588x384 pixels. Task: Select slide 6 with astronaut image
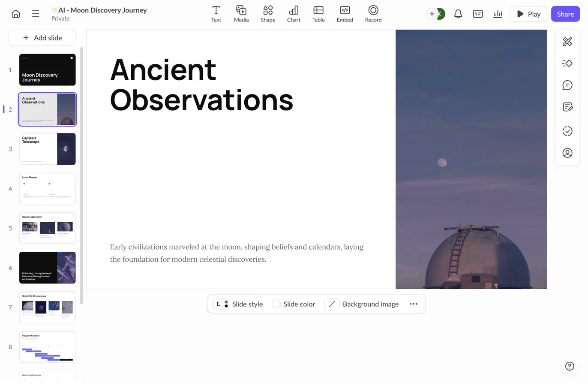[x=48, y=268]
